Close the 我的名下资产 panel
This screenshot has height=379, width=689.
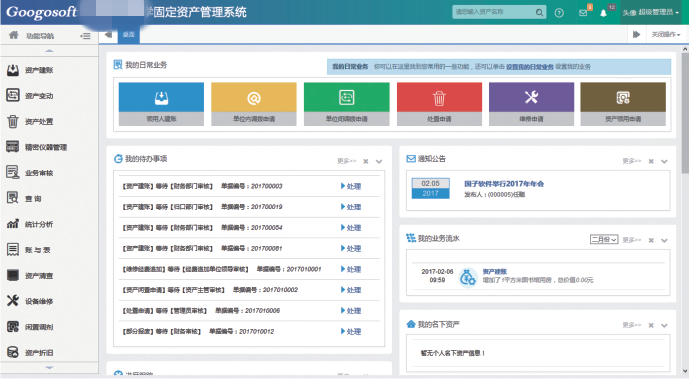pyautogui.click(x=651, y=325)
